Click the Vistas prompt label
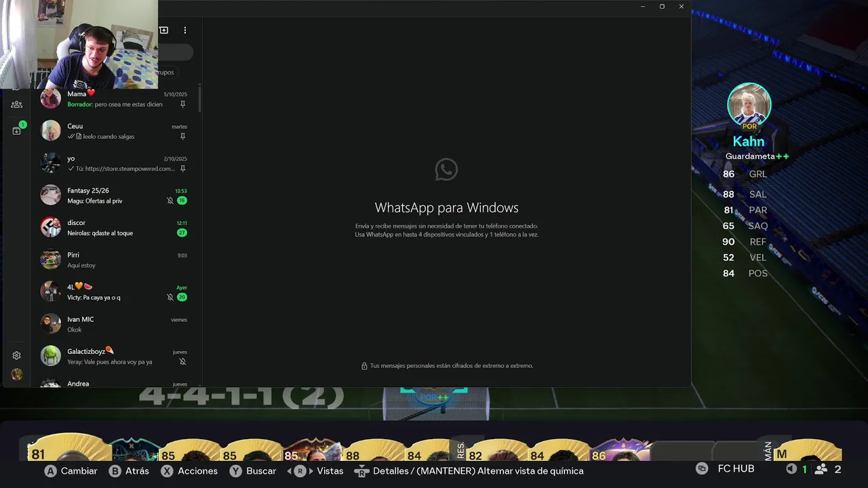The width and height of the screenshot is (868, 488). (330, 470)
